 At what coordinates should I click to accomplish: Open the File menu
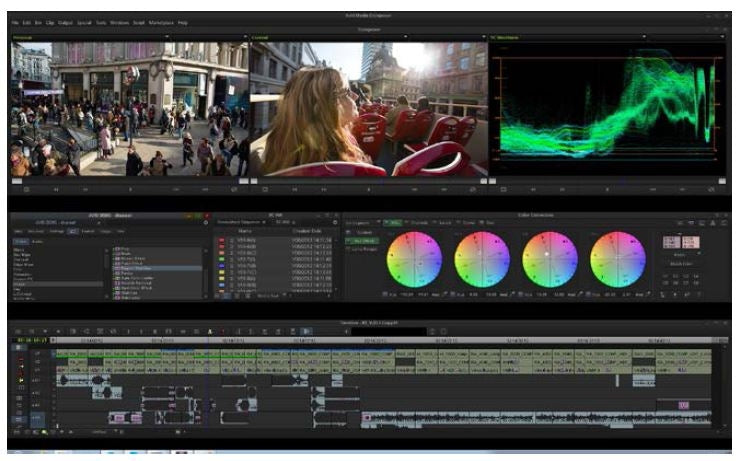(x=14, y=22)
